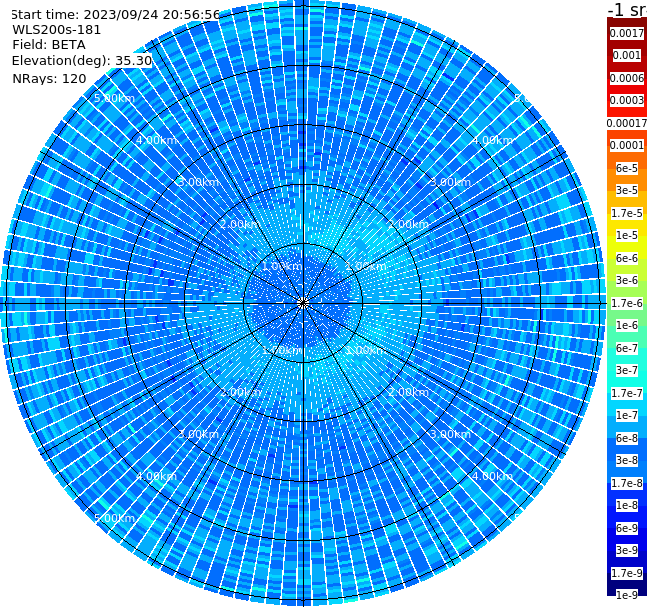Select the NRays: 120 label
Image resolution: width=647 pixels, height=607 pixels.
tap(49, 78)
